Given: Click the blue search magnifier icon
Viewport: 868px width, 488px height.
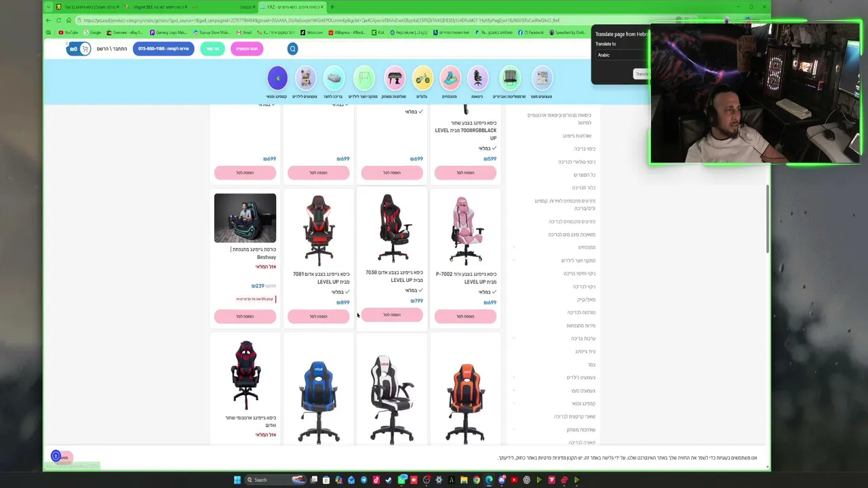Looking at the screenshot, I should (292, 49).
